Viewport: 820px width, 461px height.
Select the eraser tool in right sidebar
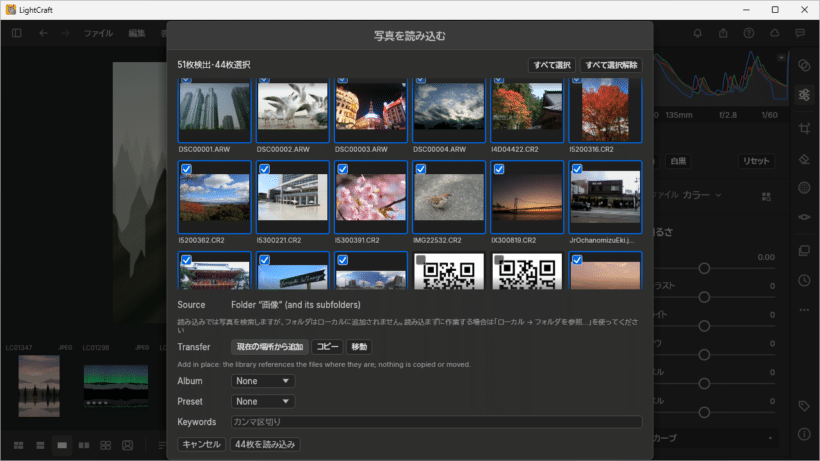[x=804, y=159]
